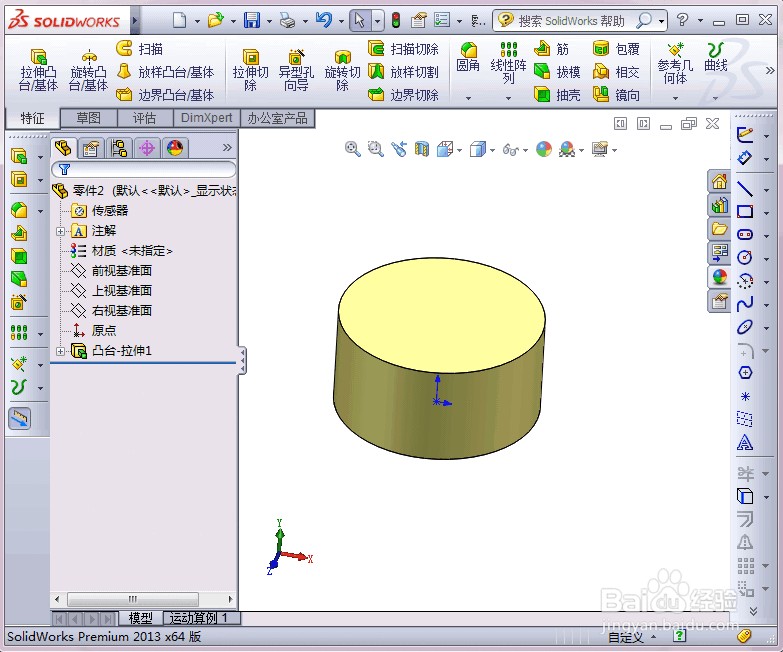783x652 pixels.
Task: Select Swept Cut (扫描切除)
Action: pos(403,49)
